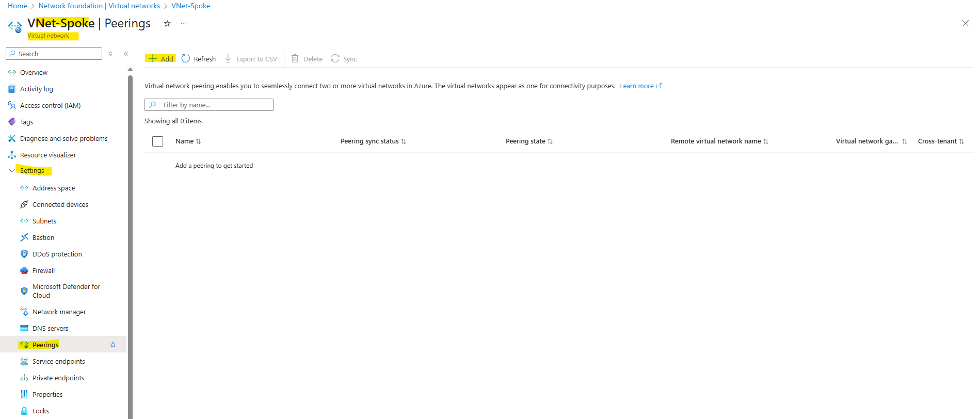Open the Overview menu item
This screenshot has height=419, width=980.
tap(63, 72)
